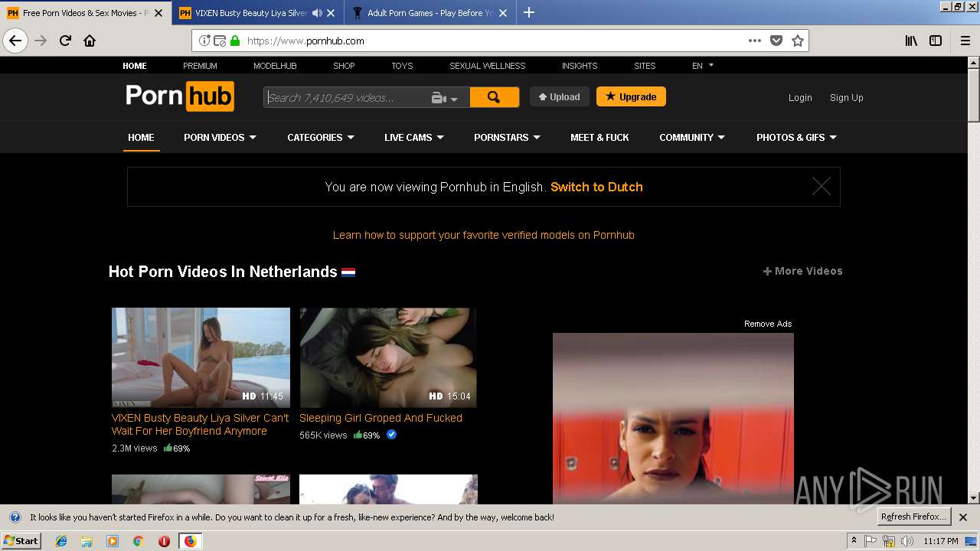Click the Sign Up link

click(x=846, y=98)
